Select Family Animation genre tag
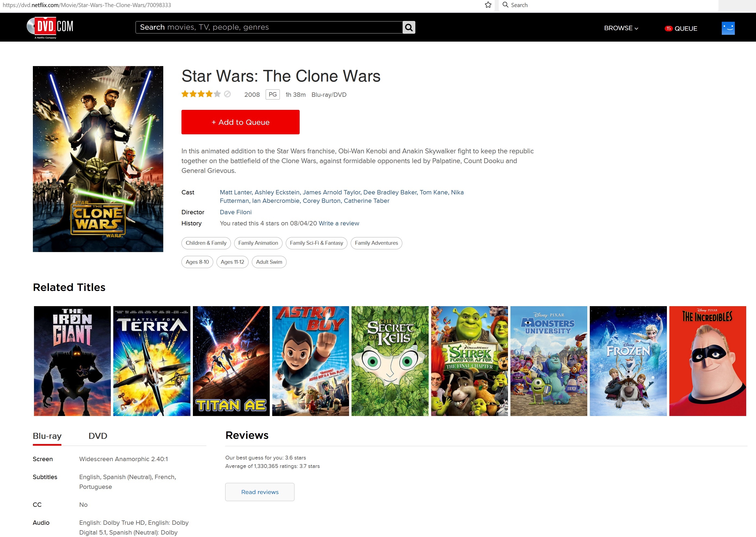The height and width of the screenshot is (537, 756). click(258, 243)
